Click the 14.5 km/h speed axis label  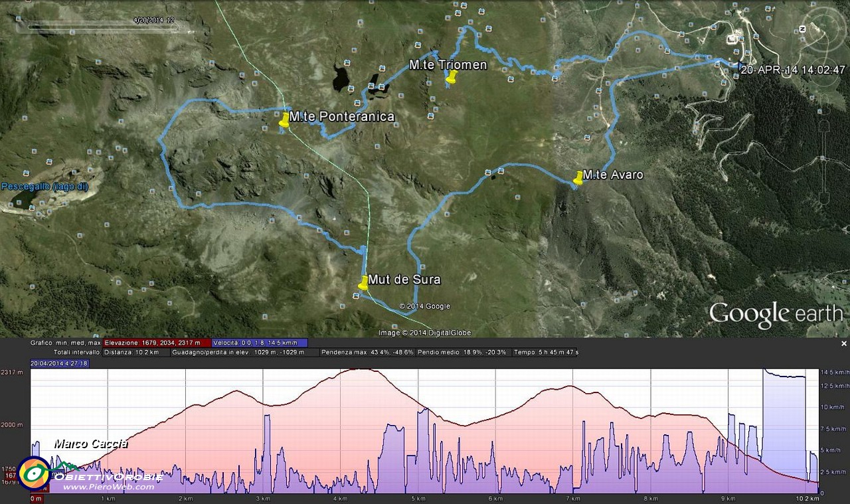click(834, 372)
